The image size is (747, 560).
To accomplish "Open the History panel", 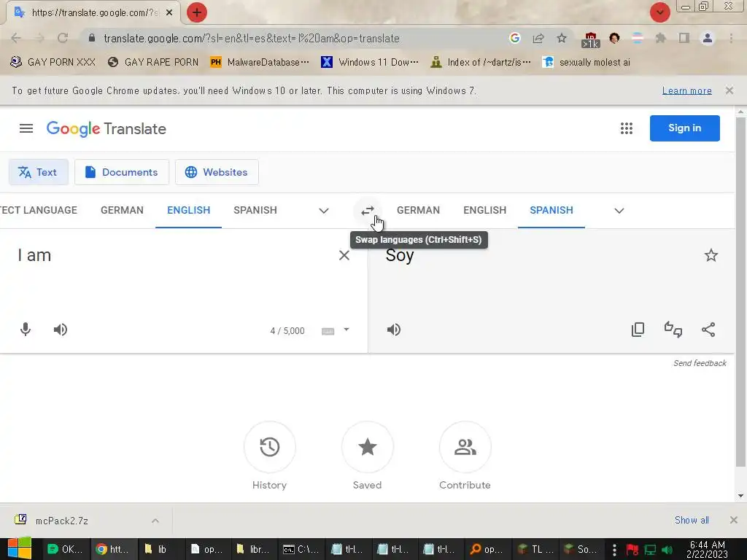I will pyautogui.click(x=270, y=447).
